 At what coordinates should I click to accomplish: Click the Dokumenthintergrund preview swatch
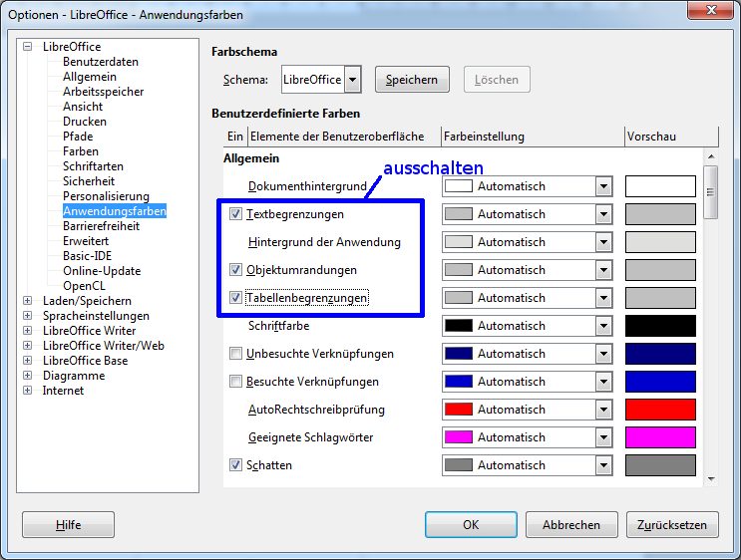660,186
